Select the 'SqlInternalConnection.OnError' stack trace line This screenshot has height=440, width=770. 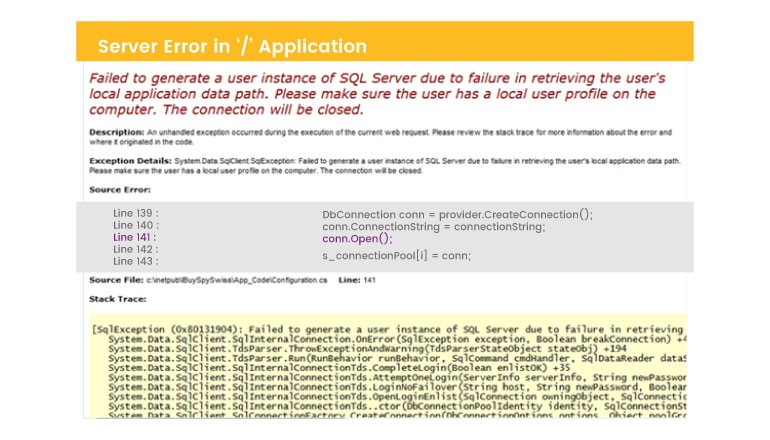pos(397,339)
